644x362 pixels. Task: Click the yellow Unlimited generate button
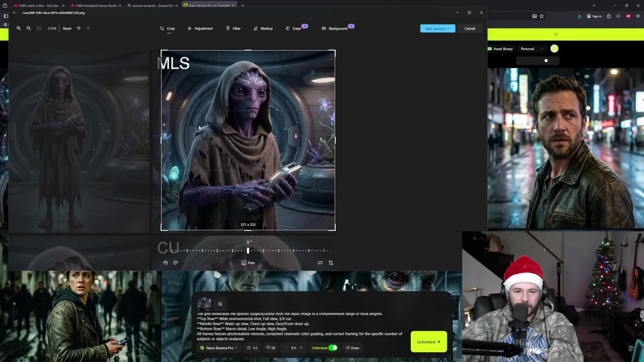click(429, 342)
